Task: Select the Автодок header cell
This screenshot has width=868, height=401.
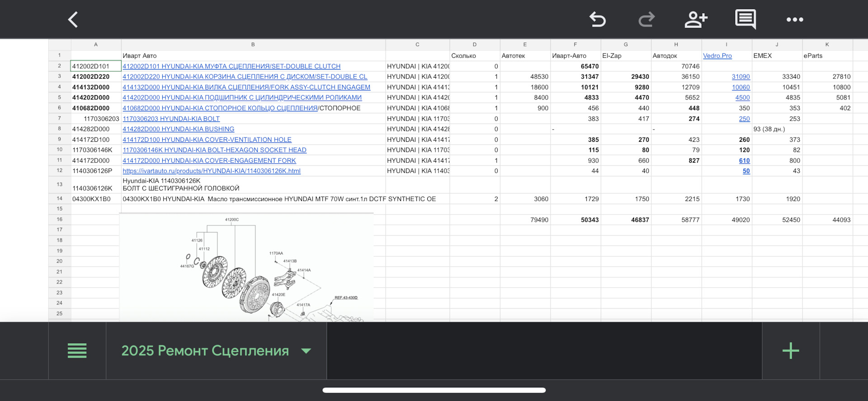Action: coord(676,56)
